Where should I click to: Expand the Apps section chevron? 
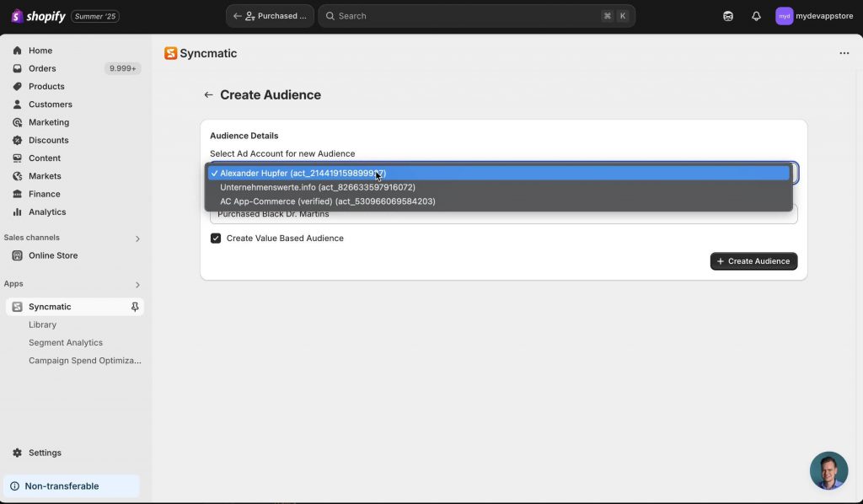[x=137, y=285]
